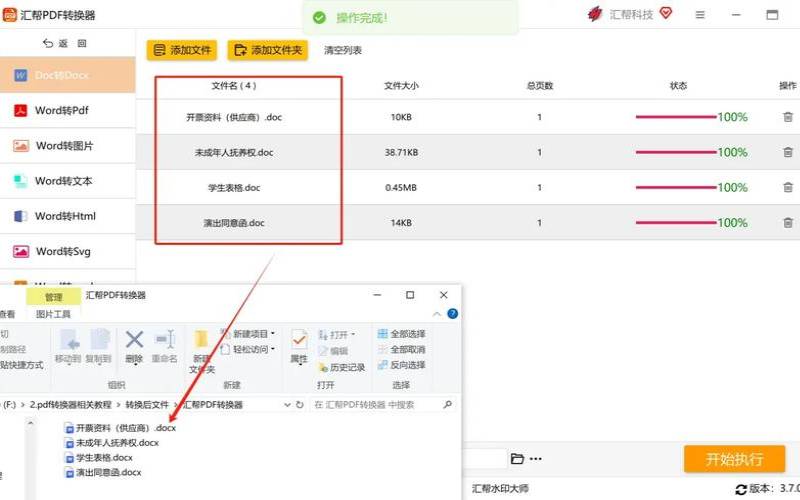Click the 添加文件 button
The image size is (800, 500).
click(182, 50)
